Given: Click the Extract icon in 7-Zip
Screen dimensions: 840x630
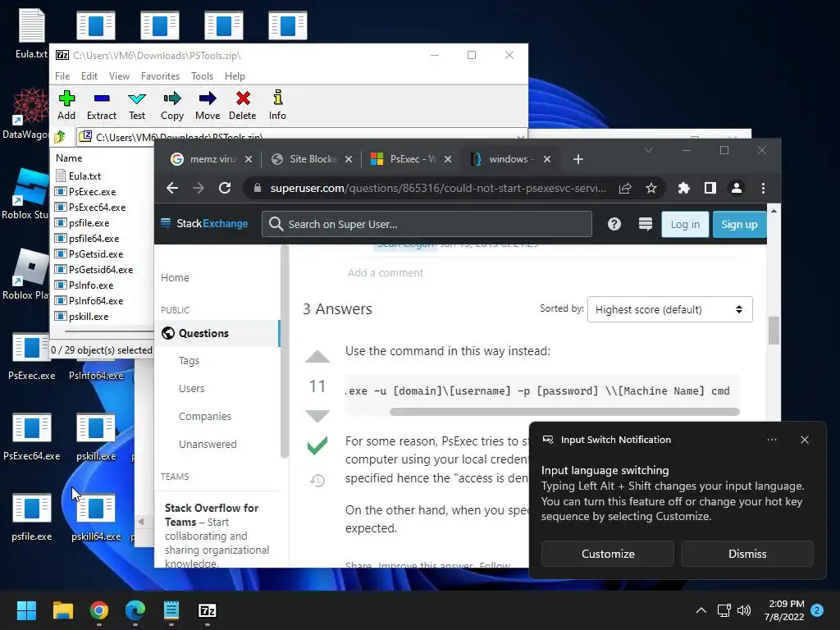Looking at the screenshot, I should click(x=101, y=105).
